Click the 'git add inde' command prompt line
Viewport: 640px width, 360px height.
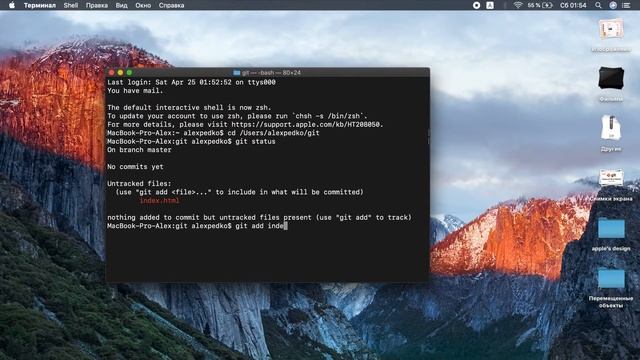[198, 226]
